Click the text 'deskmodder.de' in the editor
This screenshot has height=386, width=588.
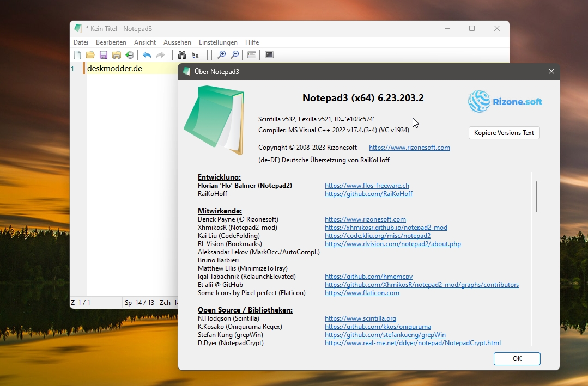114,69
